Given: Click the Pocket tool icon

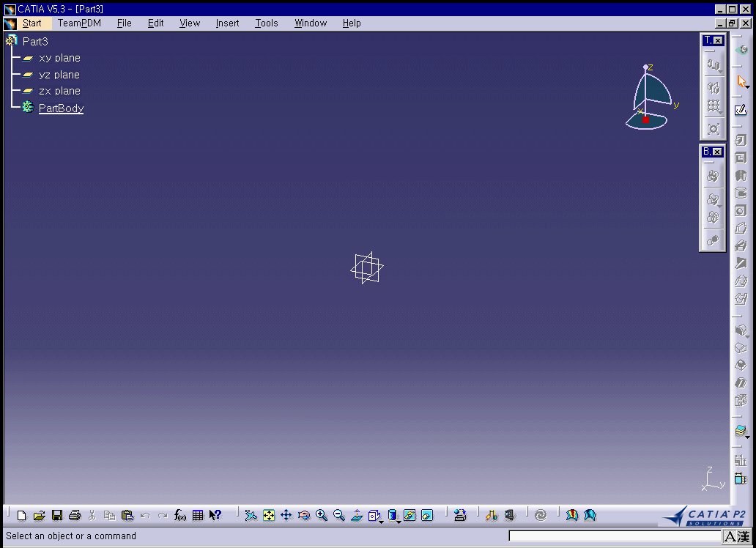Looking at the screenshot, I should 741,158.
